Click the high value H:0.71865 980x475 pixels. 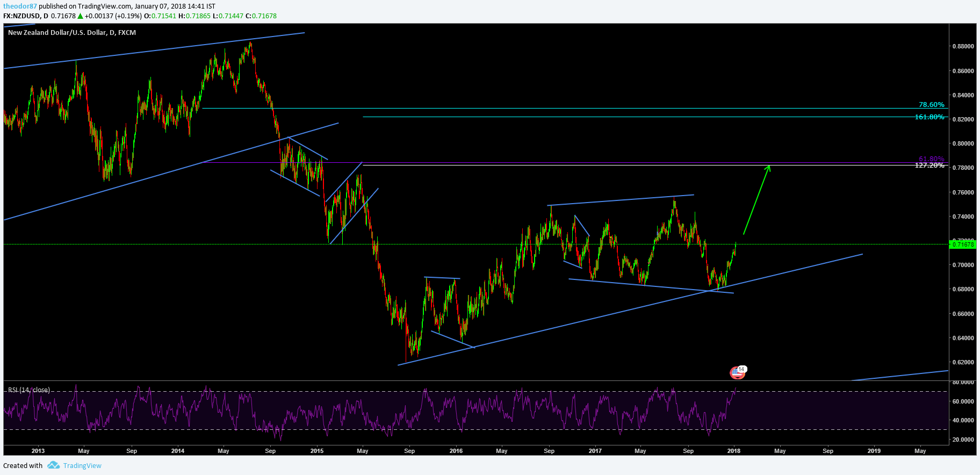pos(194,16)
